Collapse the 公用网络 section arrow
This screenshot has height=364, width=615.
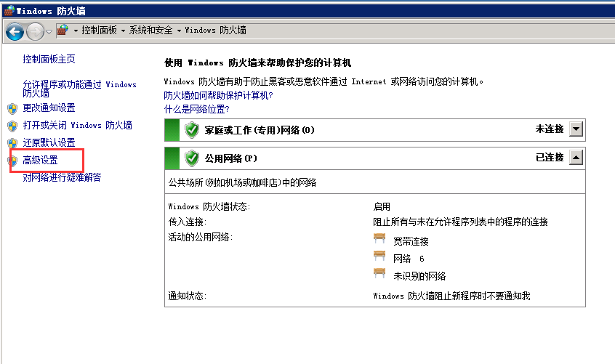click(576, 158)
